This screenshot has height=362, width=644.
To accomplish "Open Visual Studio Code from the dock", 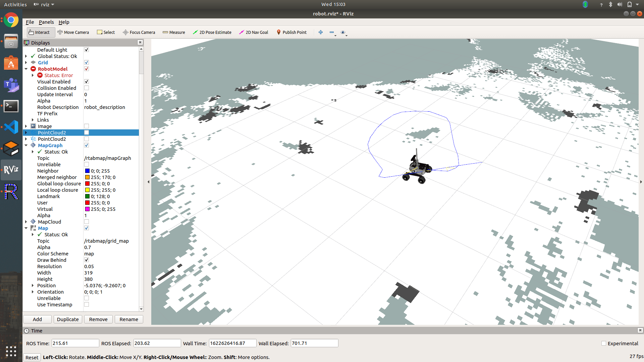I will pyautogui.click(x=11, y=127).
